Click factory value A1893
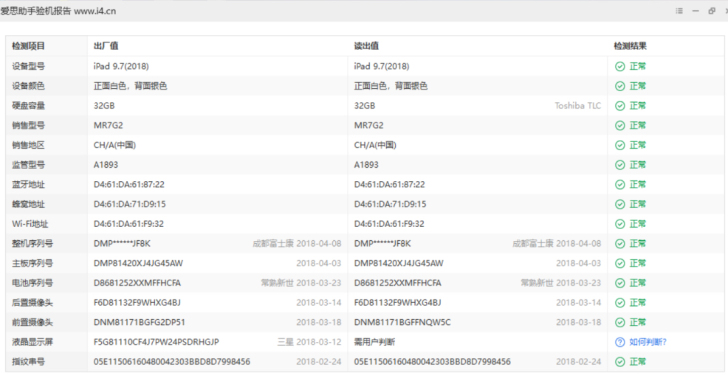Image resolution: width=728 pixels, height=377 pixels. coord(106,165)
